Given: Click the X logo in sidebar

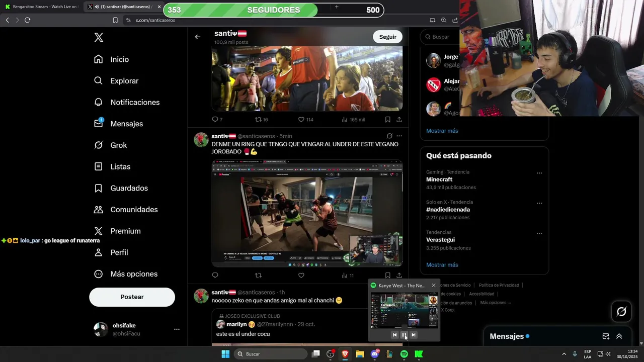Looking at the screenshot, I should (99, 37).
